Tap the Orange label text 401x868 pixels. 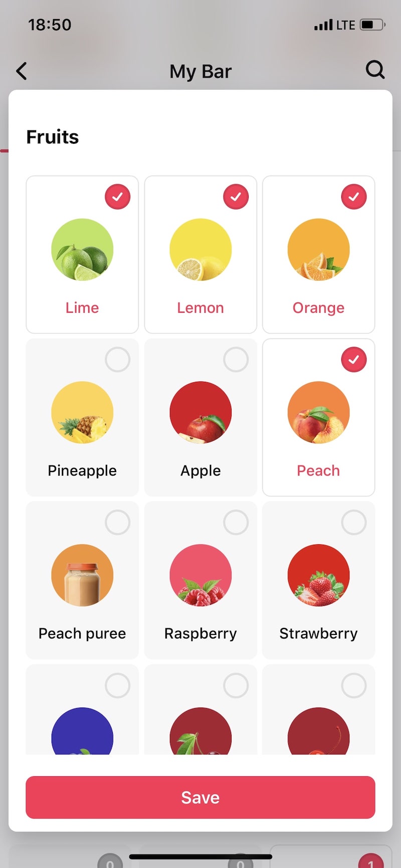[x=318, y=307]
